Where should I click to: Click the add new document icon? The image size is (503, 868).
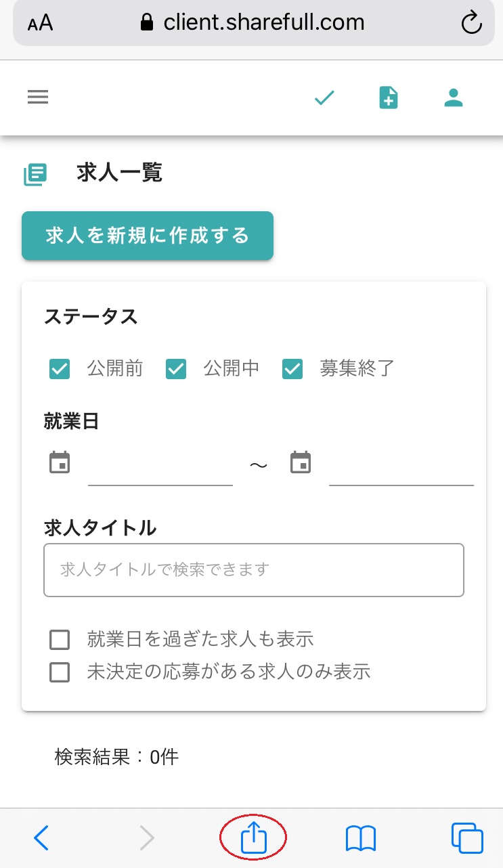pyautogui.click(x=388, y=98)
